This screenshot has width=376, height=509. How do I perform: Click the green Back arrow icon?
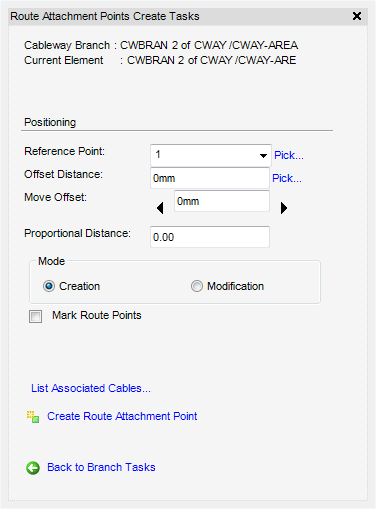[x=33, y=468]
